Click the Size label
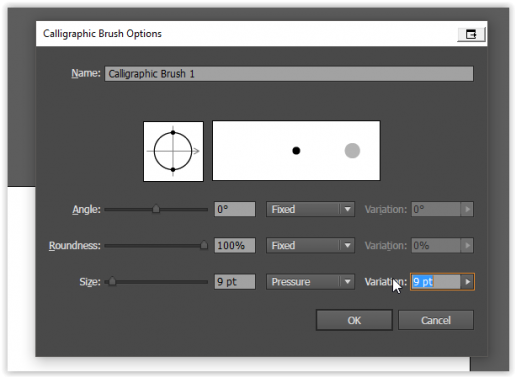516x378 pixels. 90,282
